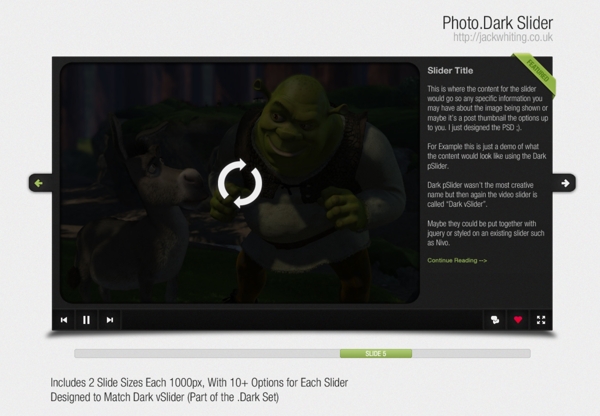The height and width of the screenshot is (416, 600).
Task: Click the FEATURED green corner ribbon
Action: pos(535,73)
